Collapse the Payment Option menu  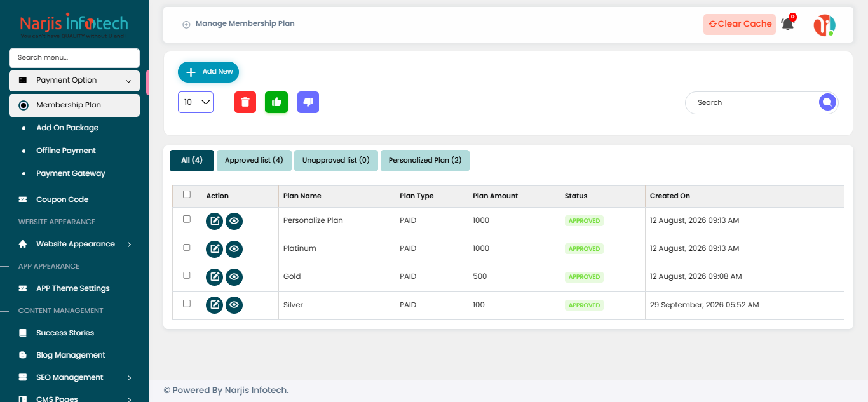tap(74, 81)
